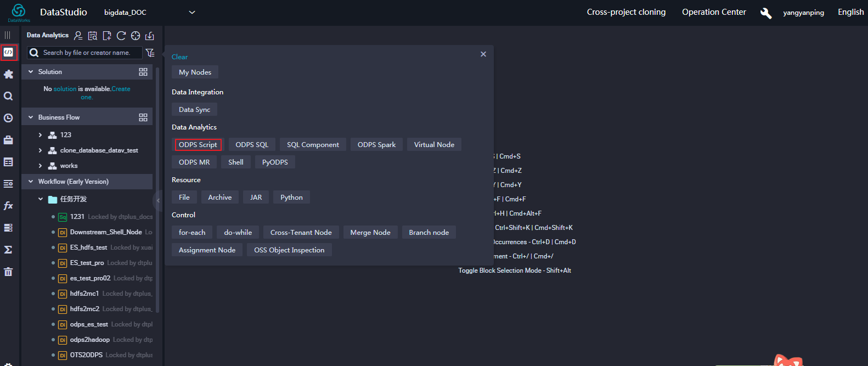
Task: Select the ODPS Spark filter
Action: pos(376,145)
